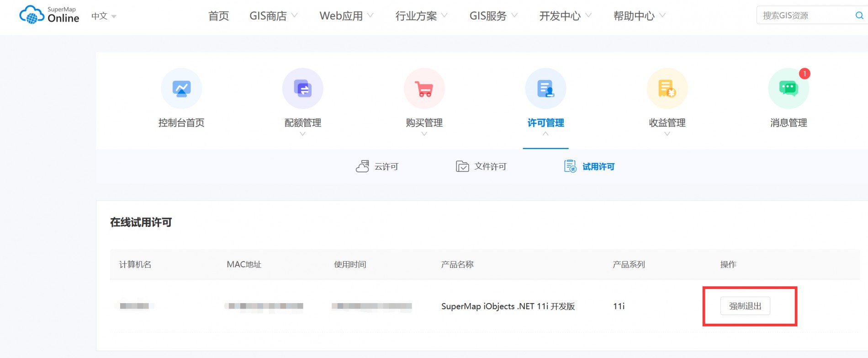868x358 pixels.
Task: Click the 产品系列 column header
Action: coord(629,264)
